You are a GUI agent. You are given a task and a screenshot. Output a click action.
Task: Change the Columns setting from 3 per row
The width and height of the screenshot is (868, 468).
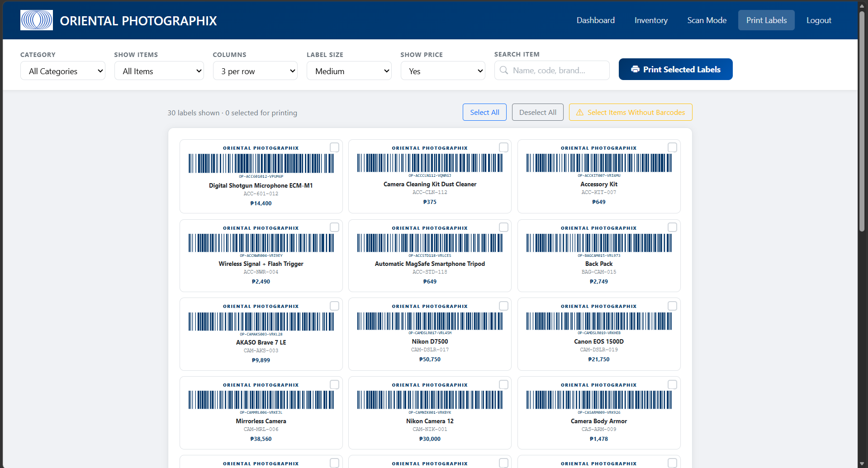click(x=255, y=71)
